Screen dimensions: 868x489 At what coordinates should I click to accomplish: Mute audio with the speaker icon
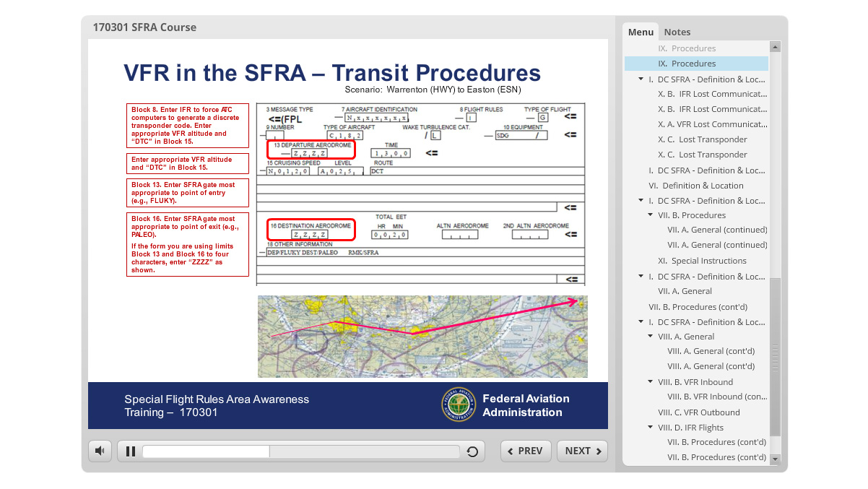100,451
